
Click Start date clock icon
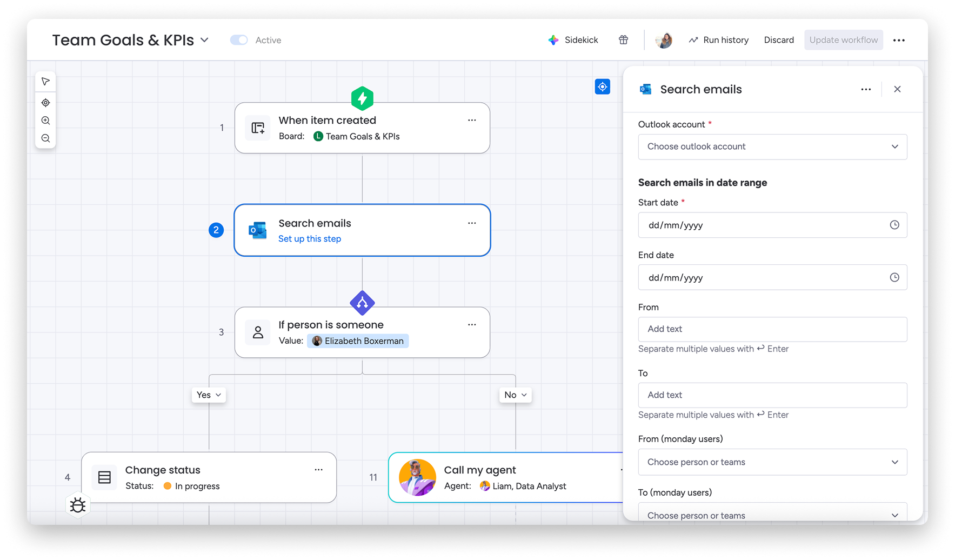point(894,225)
